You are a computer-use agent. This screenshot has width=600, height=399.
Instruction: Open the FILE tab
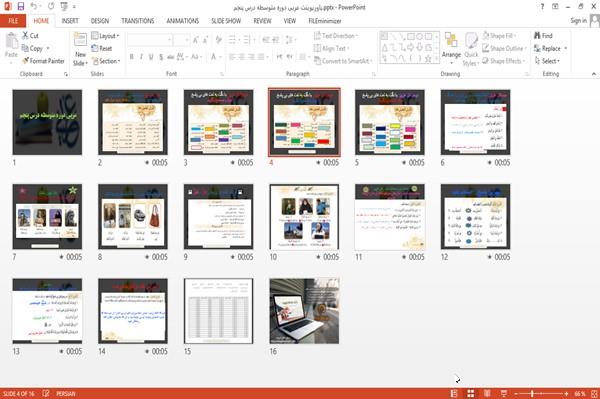coord(13,21)
